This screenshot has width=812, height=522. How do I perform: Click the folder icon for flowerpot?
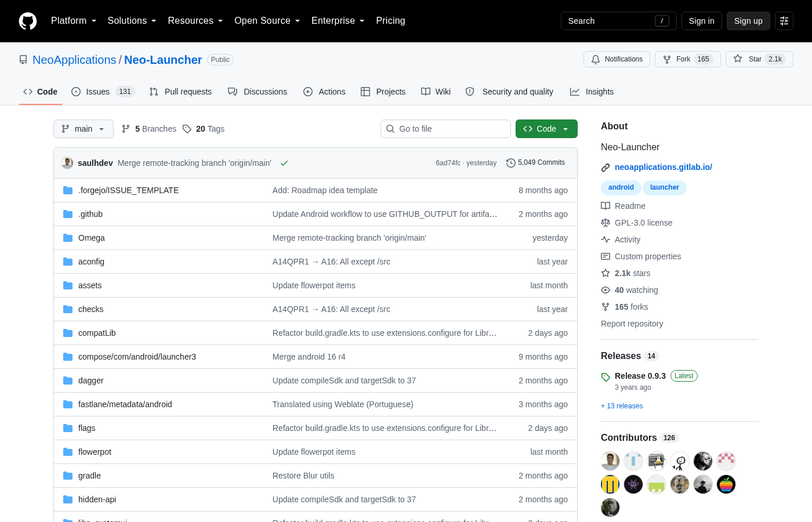[x=68, y=452]
